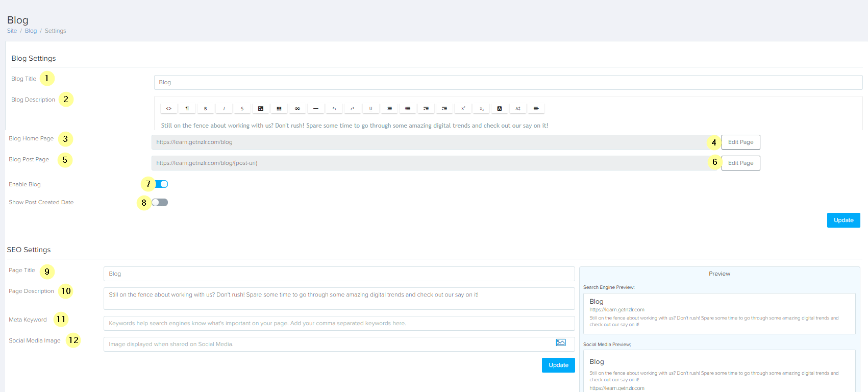Create a bulleted list in the editor
The image size is (868, 392).
click(x=408, y=108)
